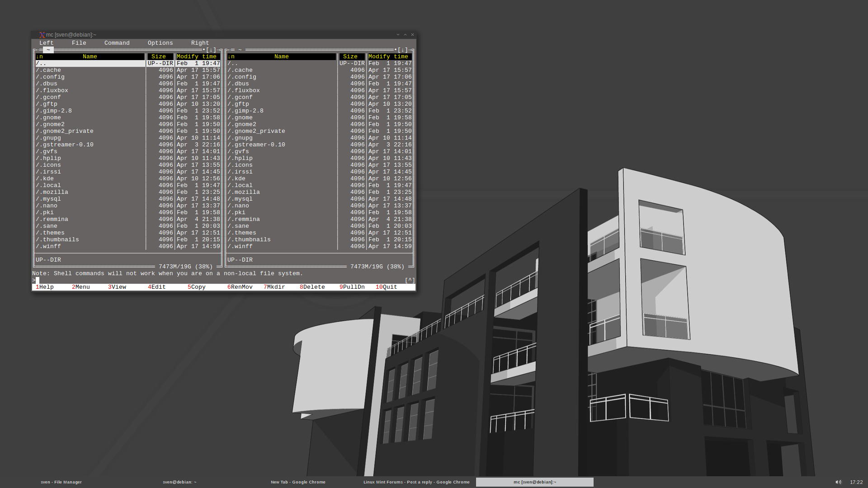Select /.hplip in the right panel
Image resolution: width=868 pixels, height=488 pixels.
[320, 158]
